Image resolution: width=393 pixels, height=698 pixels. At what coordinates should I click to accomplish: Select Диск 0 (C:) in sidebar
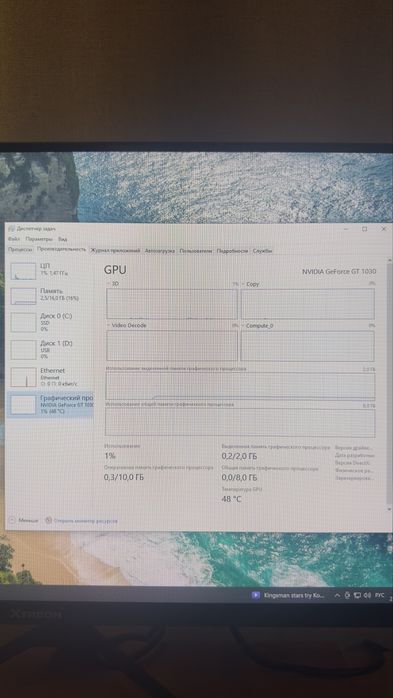pos(51,322)
